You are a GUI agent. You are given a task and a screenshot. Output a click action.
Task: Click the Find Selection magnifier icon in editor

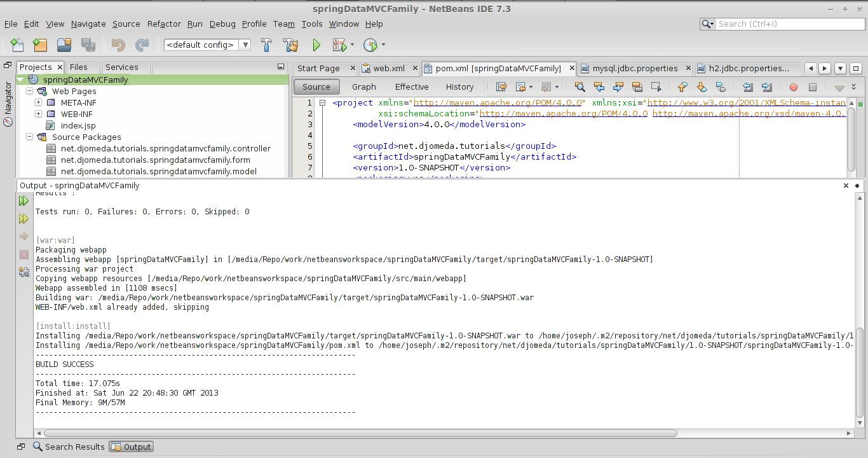(x=580, y=87)
